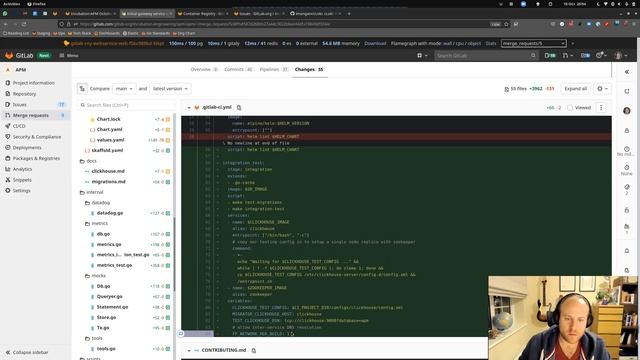This screenshot has width=640, height=360.
Task: Click the Search files field
Action: click(x=127, y=105)
